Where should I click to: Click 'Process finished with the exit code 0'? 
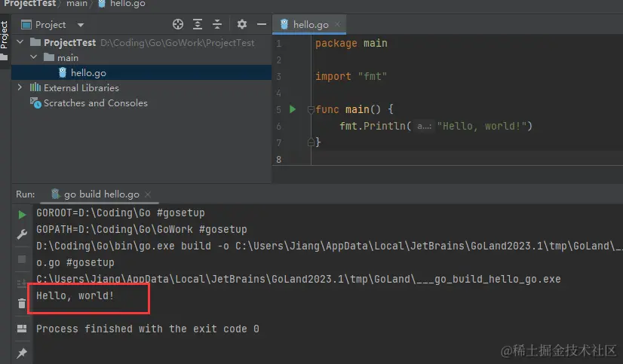pyautogui.click(x=148, y=329)
